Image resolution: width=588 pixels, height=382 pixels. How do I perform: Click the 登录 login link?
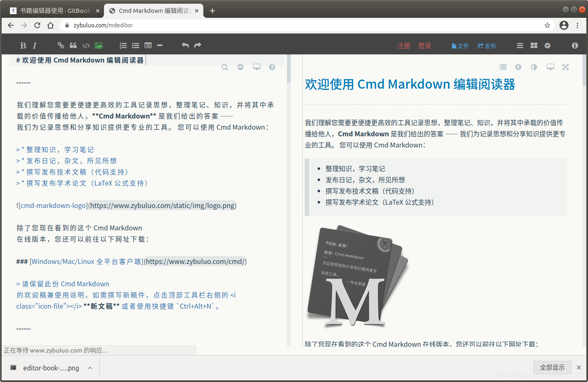point(425,46)
